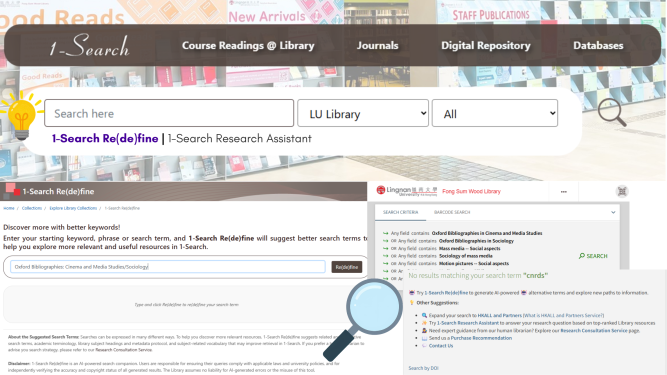Image resolution: width=667 pixels, height=375 pixels.
Task: Click the 'No results matching your search term' message
Action: (478, 276)
